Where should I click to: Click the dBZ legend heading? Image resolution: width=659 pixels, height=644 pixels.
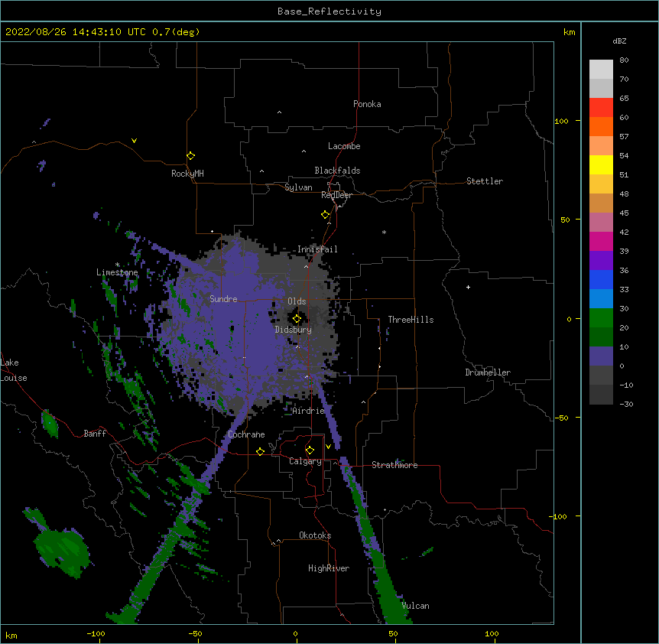[x=619, y=41]
